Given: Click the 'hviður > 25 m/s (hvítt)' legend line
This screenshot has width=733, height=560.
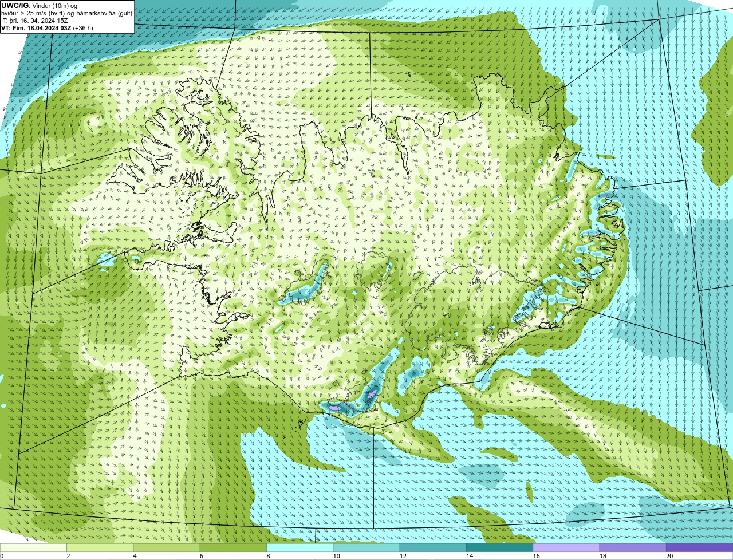Looking at the screenshot, I should pyautogui.click(x=67, y=13).
